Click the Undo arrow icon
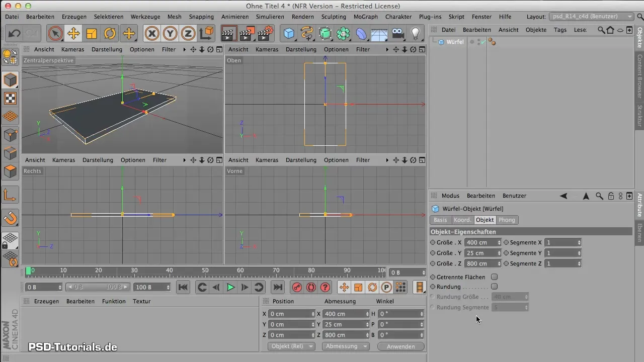The height and width of the screenshot is (362, 644). [x=15, y=34]
